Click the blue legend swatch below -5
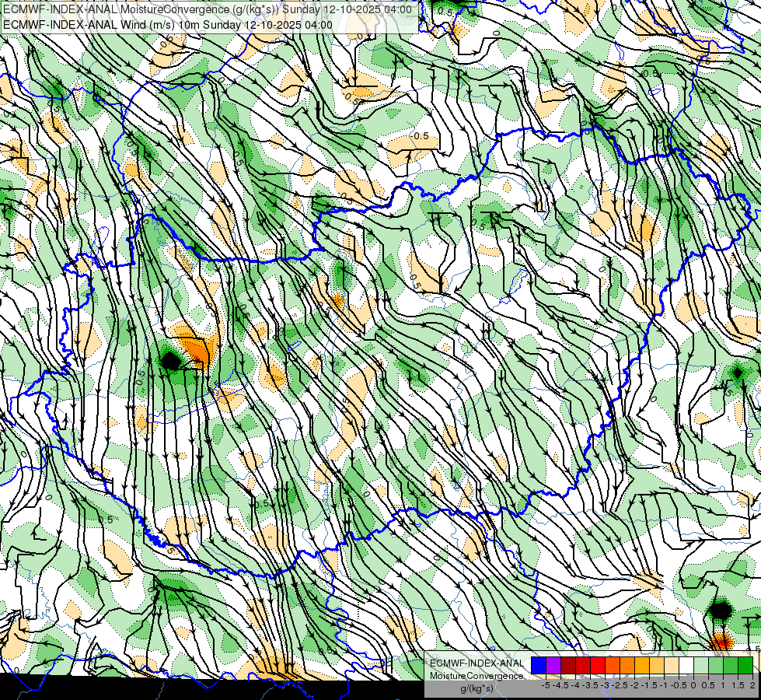This screenshot has height=700, width=761. tap(539, 666)
